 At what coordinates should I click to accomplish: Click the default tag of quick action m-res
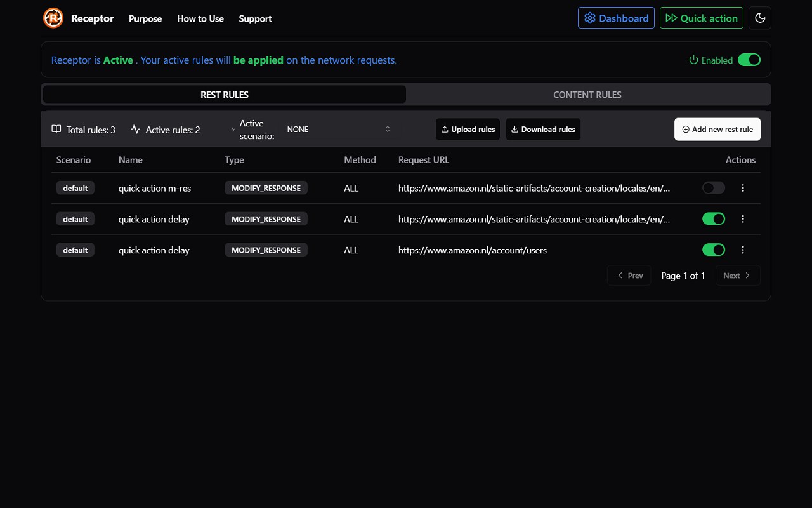pyautogui.click(x=75, y=188)
